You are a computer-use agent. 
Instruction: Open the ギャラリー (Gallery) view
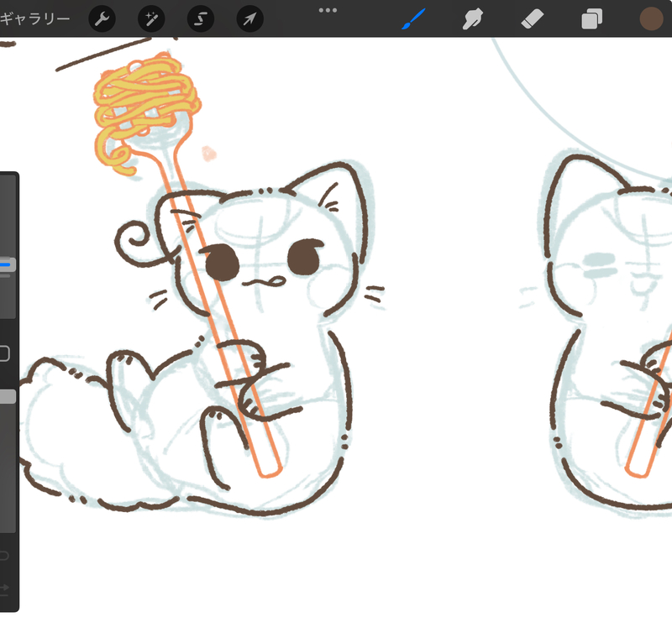[x=34, y=18]
